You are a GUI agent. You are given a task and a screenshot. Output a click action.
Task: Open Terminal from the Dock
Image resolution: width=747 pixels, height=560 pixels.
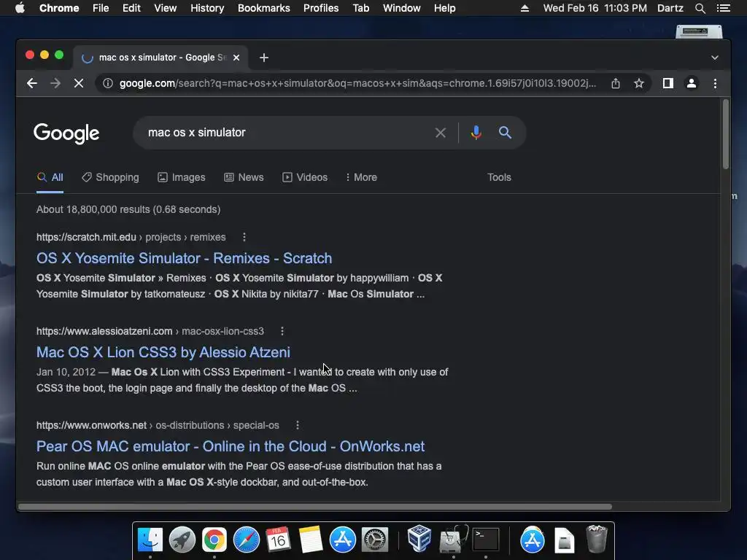click(x=485, y=540)
